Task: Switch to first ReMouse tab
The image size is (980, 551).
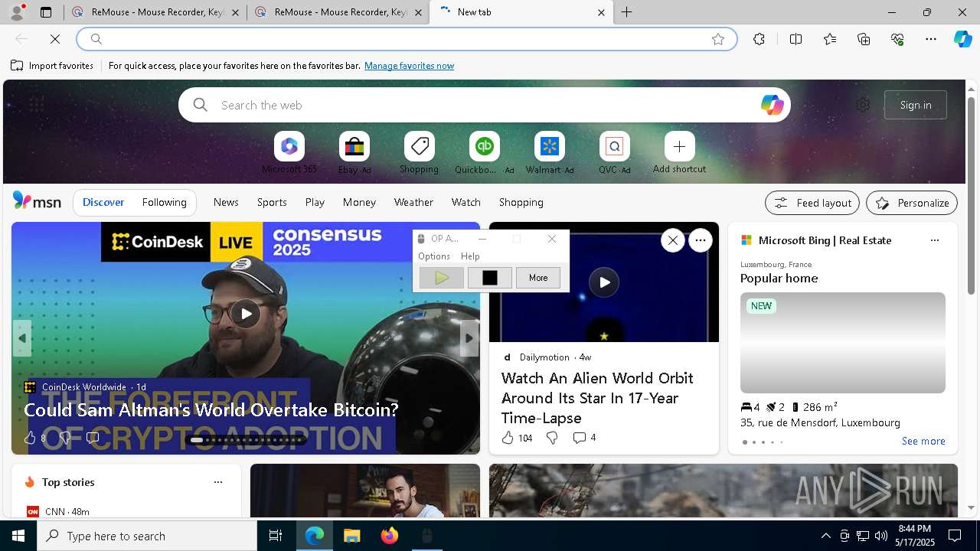Action: click(155, 12)
